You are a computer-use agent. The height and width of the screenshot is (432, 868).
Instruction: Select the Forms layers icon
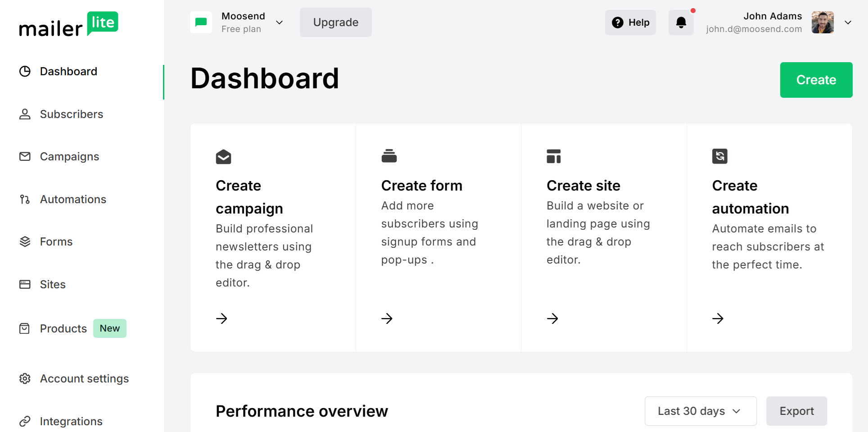coord(25,241)
